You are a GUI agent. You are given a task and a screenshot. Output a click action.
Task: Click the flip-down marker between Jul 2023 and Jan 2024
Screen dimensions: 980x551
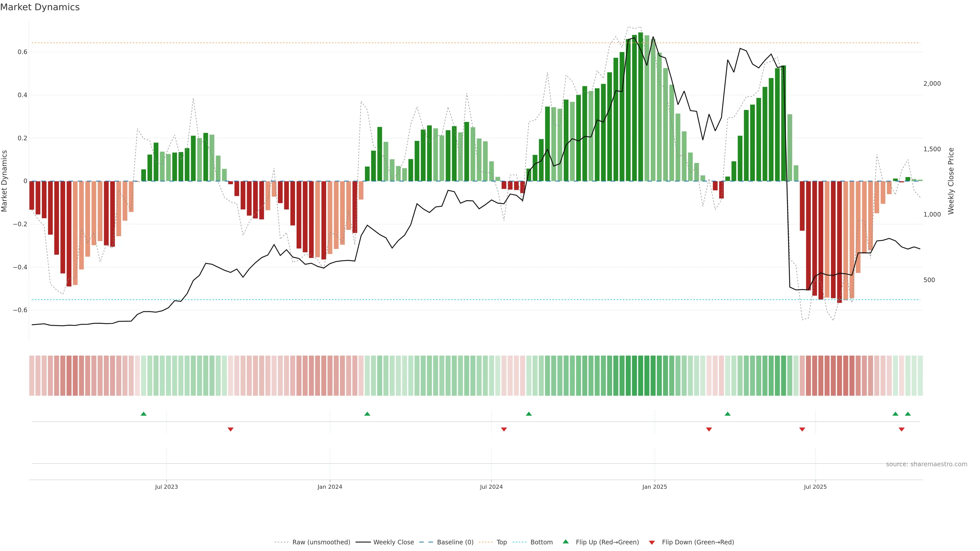pos(230,429)
